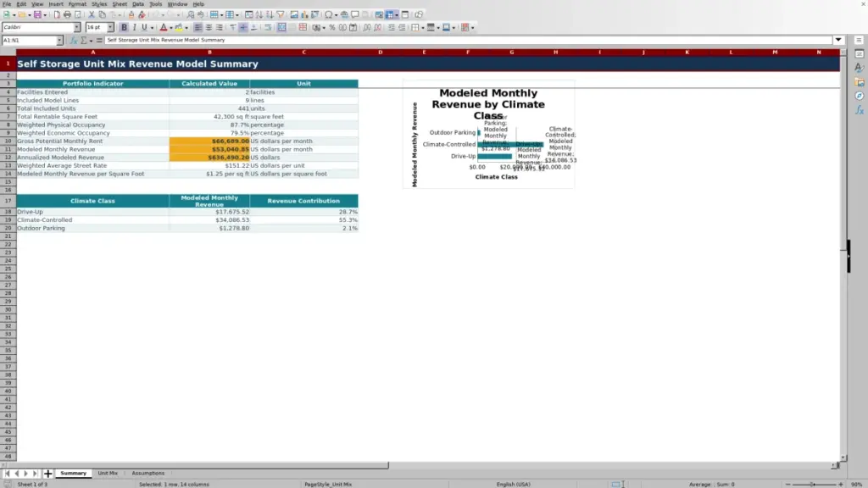
Task: Switch to the Assumptions sheet tab
Action: (147, 473)
